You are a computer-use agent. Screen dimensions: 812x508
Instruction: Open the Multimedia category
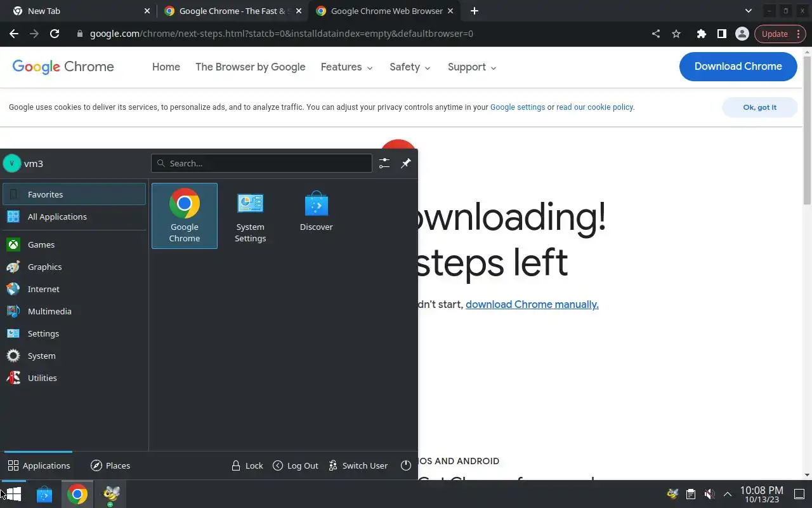tap(74, 311)
